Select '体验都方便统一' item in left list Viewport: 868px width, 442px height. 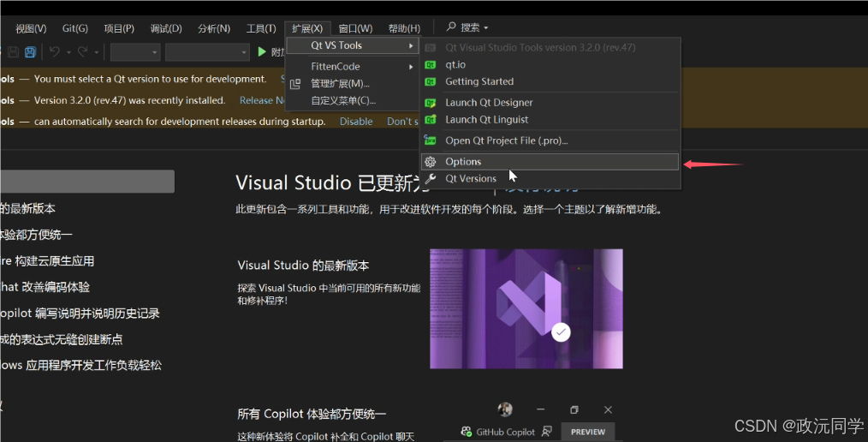tap(36, 235)
